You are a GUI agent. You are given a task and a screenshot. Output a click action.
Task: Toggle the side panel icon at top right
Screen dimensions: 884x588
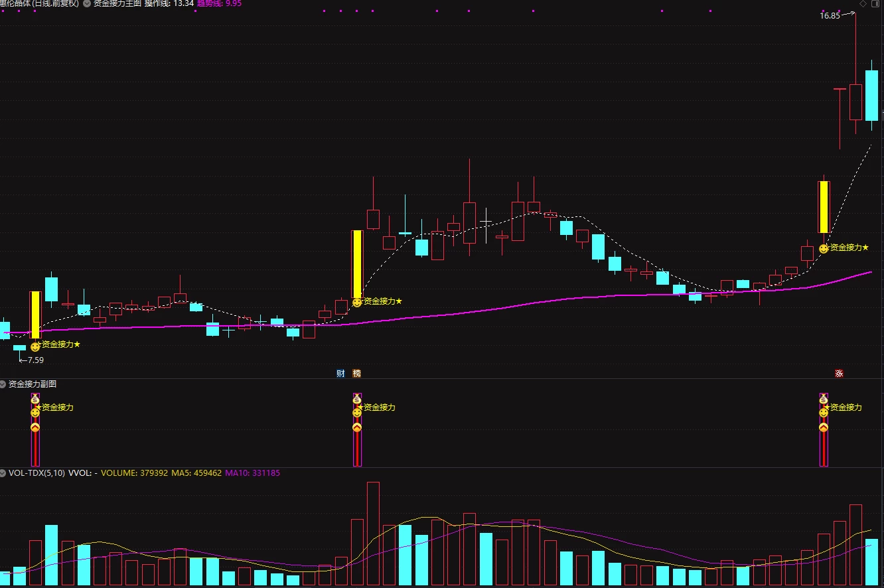tap(876, 3)
